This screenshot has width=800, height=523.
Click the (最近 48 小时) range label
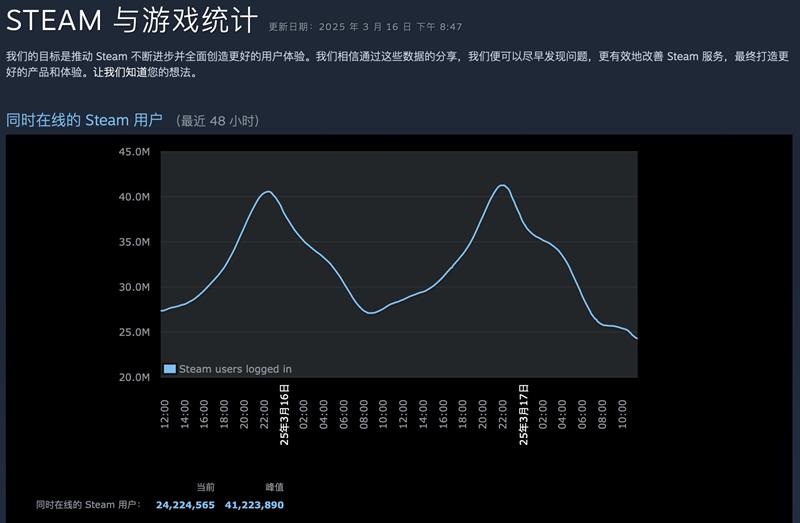pyautogui.click(x=218, y=121)
